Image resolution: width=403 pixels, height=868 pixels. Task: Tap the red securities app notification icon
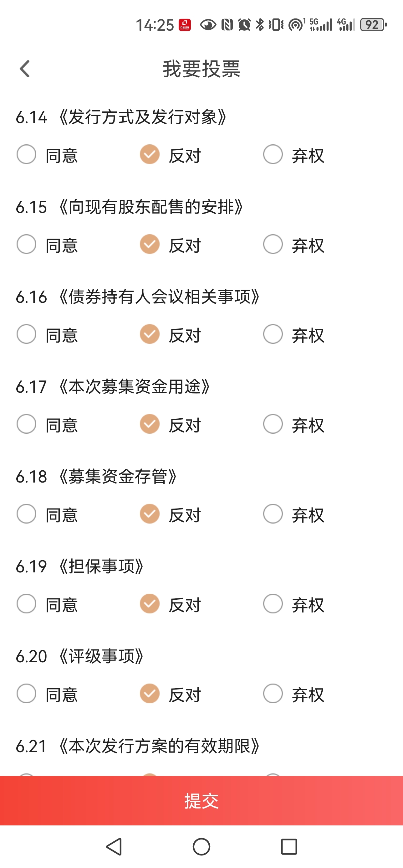[x=185, y=25]
